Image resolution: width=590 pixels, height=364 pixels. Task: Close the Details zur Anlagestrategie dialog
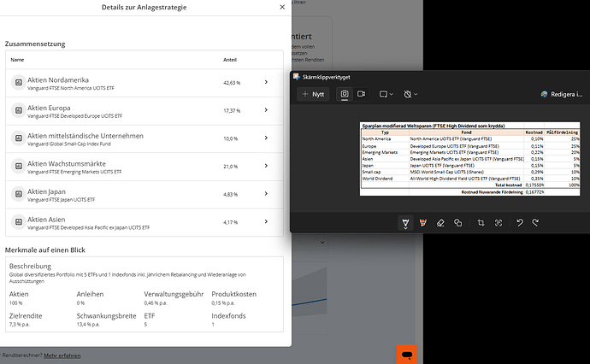pyautogui.click(x=283, y=8)
